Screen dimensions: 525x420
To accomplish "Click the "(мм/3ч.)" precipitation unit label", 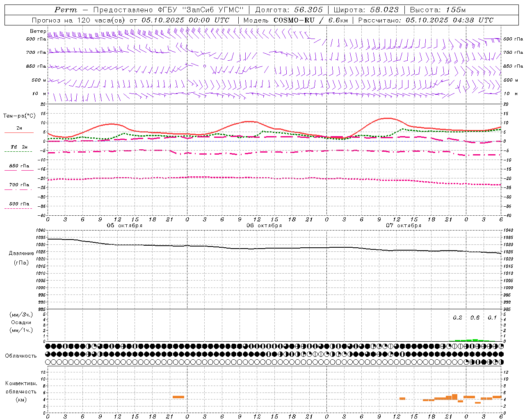I will coord(21,315).
